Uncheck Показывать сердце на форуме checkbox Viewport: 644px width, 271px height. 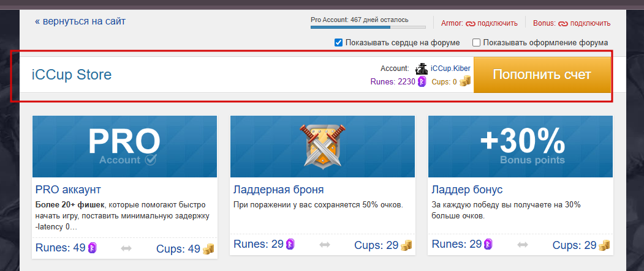338,43
